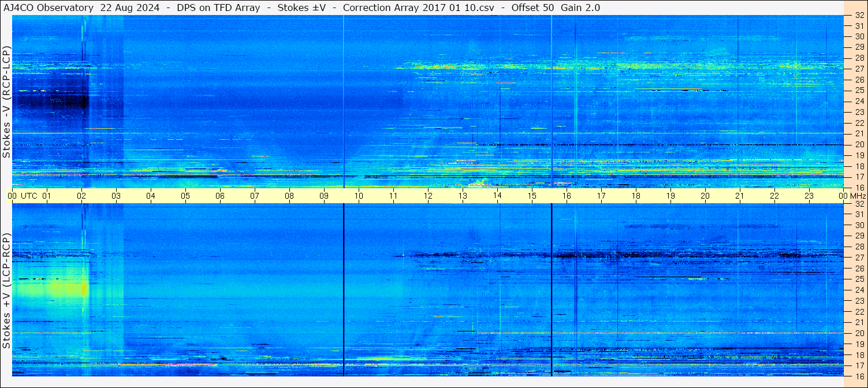868x388 pixels.
Task: Pick the 19 hour mark on time axis
Action: click(x=670, y=196)
